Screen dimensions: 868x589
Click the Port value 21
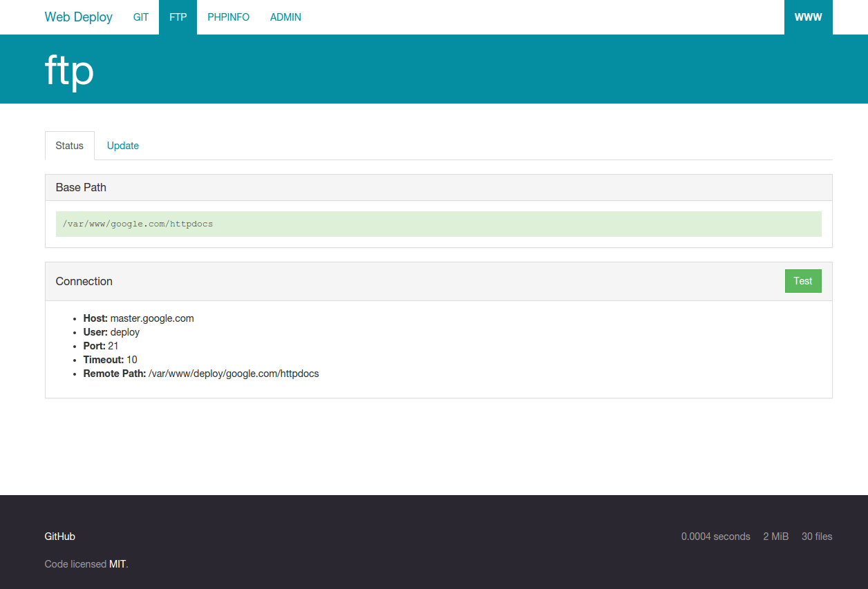[x=113, y=346]
